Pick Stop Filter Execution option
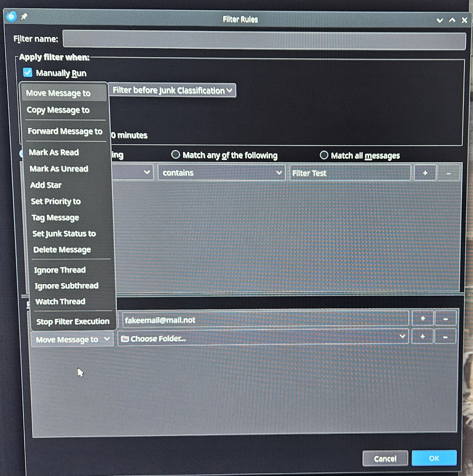 pos(73,321)
